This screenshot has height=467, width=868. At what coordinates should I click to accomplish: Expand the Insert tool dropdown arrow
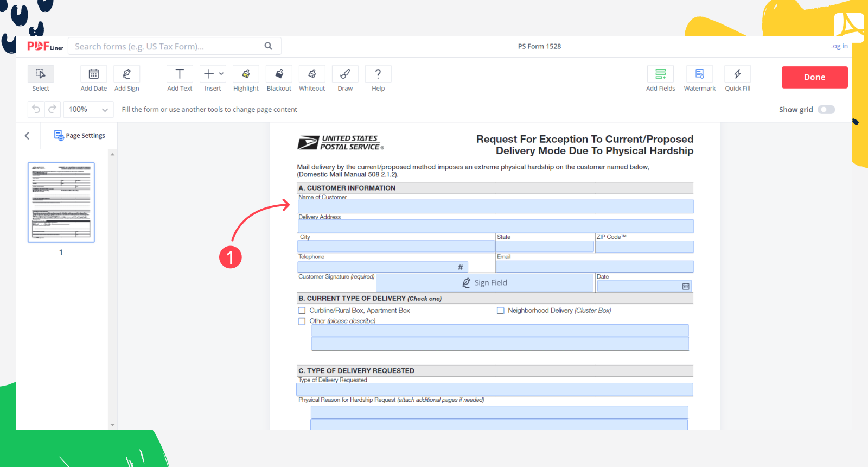click(x=221, y=74)
